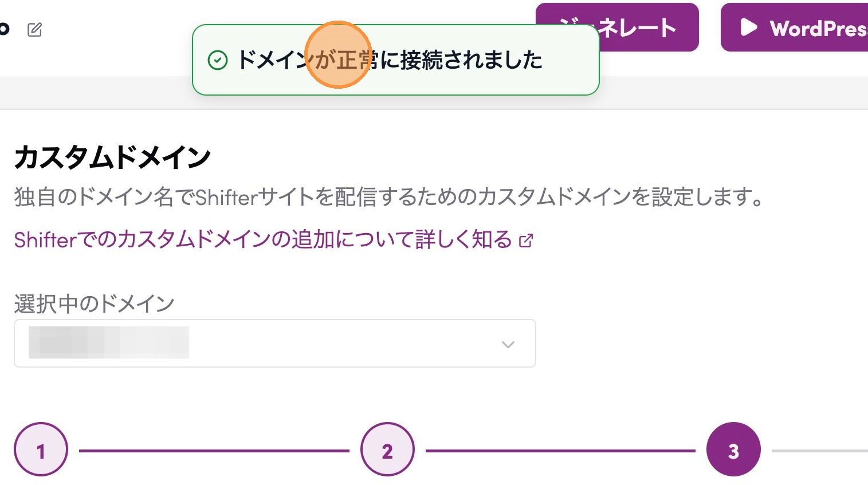The width and height of the screenshot is (868, 485).
Task: Select the filled step 3 circle
Action: [733, 449]
